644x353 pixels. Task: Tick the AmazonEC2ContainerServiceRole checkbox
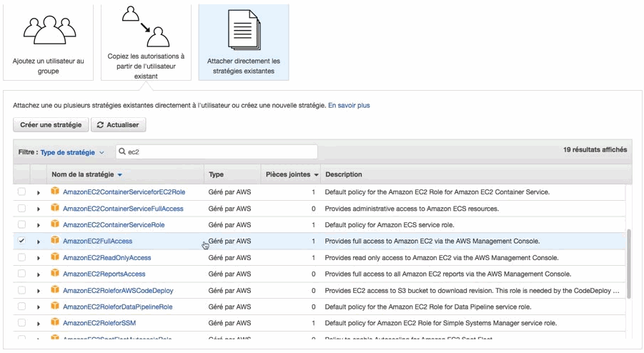click(21, 224)
